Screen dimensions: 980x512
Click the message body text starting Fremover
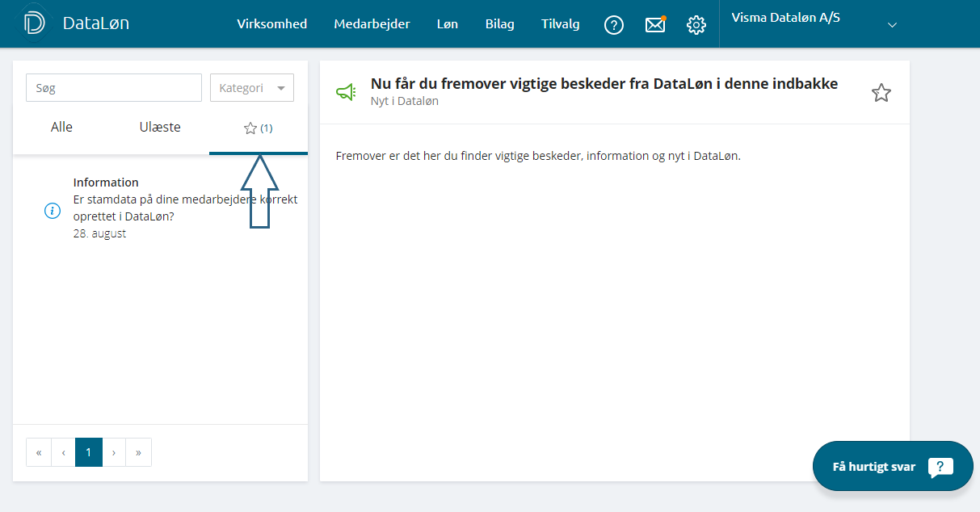tap(538, 155)
